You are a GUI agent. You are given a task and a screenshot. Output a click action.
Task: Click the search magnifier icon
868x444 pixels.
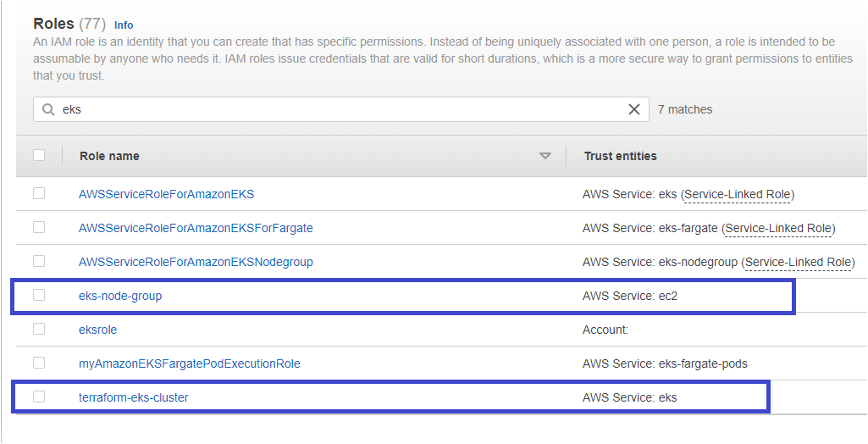48,109
